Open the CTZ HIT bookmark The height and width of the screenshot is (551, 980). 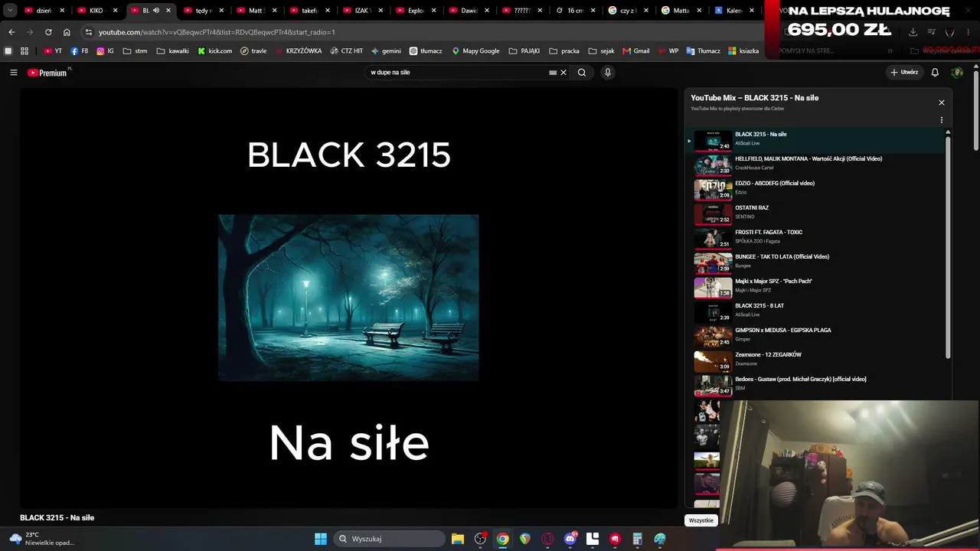(347, 51)
